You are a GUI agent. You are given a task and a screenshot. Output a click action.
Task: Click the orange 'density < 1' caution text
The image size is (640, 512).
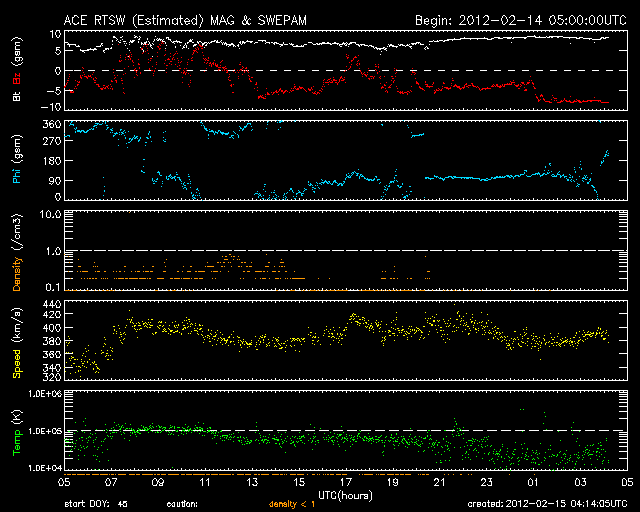point(292,504)
